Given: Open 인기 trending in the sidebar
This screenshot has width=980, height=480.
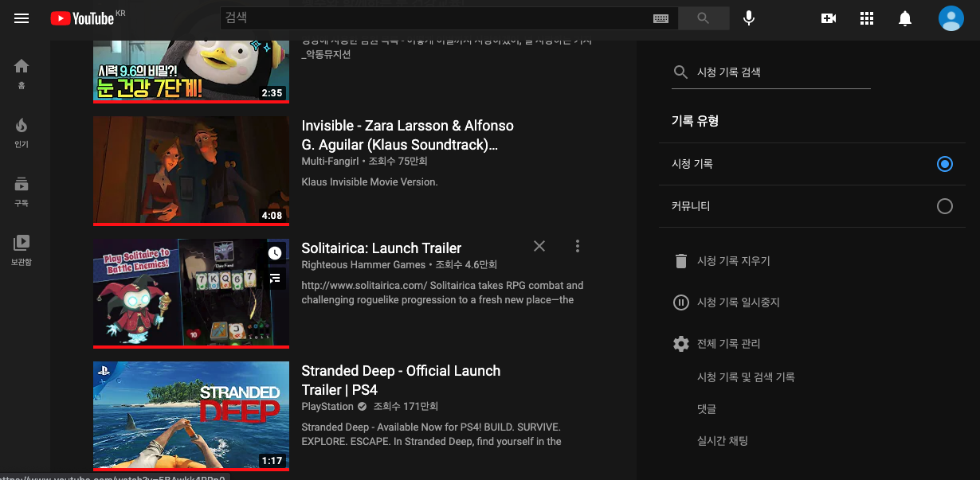Looking at the screenshot, I should pos(22,132).
